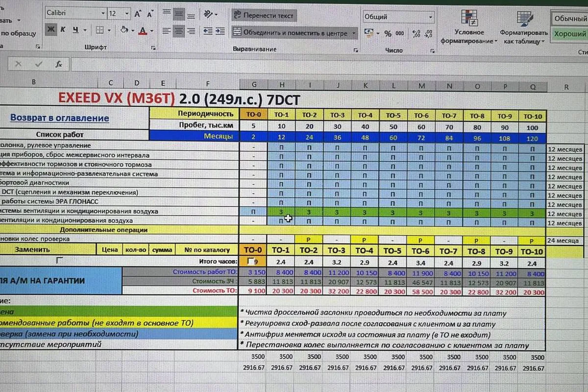Open Форматировать как таблицу menu
Viewport: 588px width, 392px height.
(524, 28)
